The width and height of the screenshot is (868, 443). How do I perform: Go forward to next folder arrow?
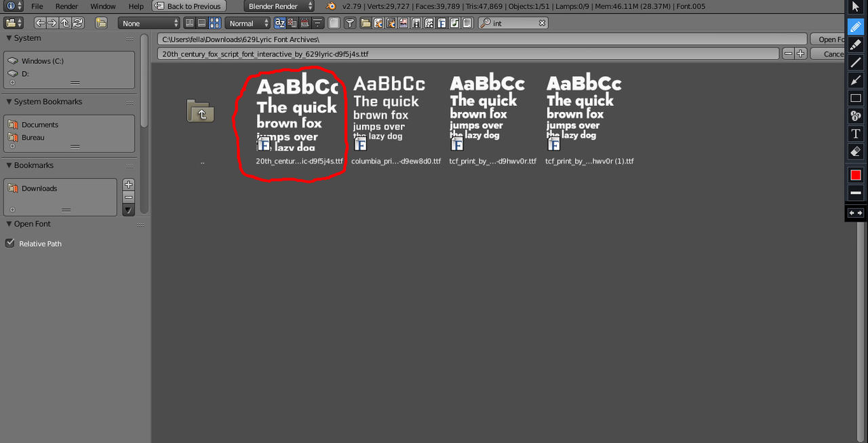coord(53,23)
